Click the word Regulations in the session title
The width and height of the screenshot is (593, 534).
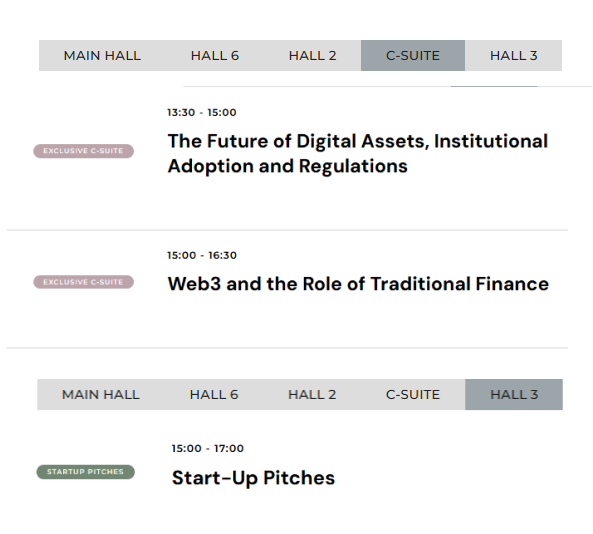[x=353, y=166]
